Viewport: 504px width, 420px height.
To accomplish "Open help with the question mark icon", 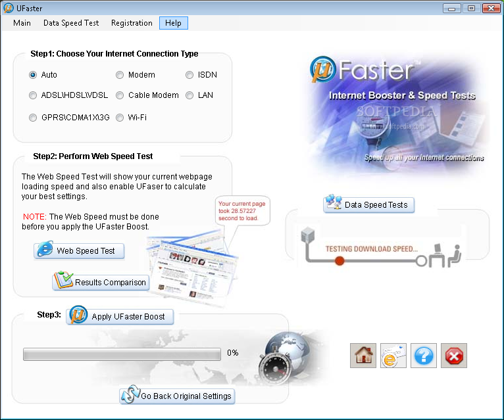I will coord(423,356).
